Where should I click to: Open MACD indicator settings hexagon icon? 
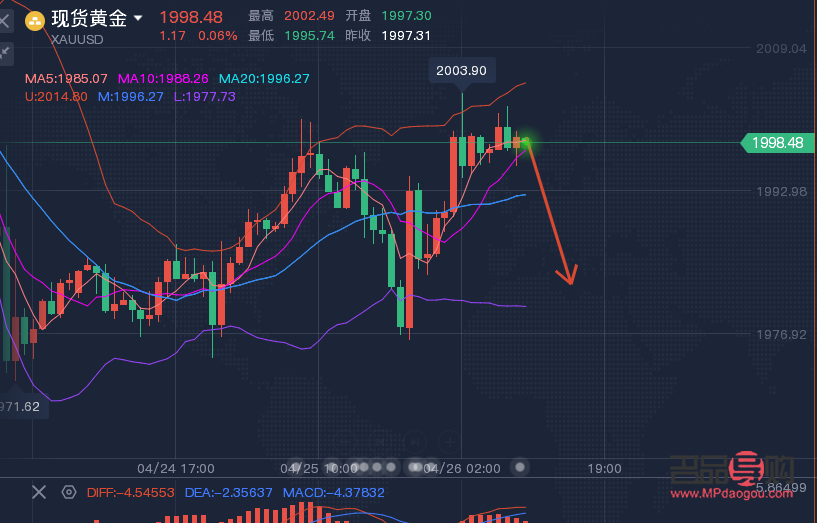[68, 492]
